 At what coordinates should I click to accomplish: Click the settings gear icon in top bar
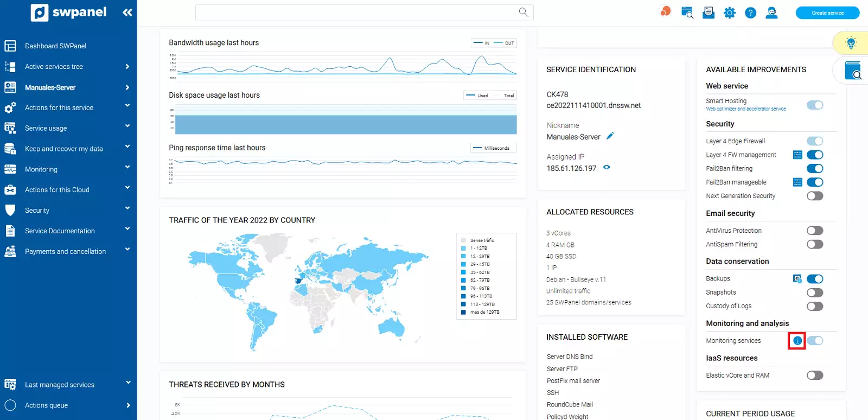pos(730,13)
